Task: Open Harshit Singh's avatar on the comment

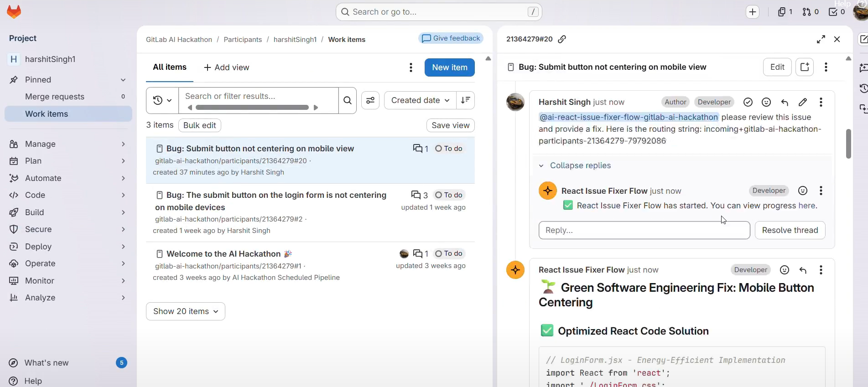Action: [515, 102]
